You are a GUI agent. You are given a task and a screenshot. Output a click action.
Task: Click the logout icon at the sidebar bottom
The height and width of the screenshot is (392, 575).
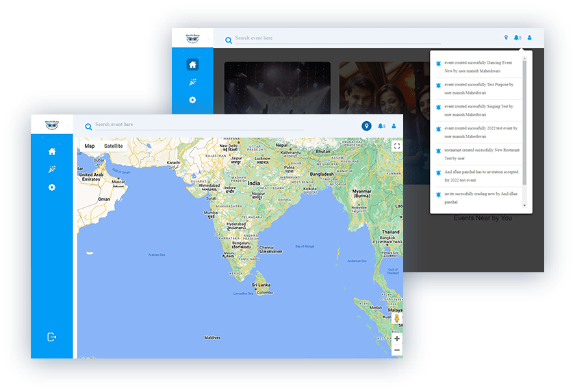coord(52,337)
